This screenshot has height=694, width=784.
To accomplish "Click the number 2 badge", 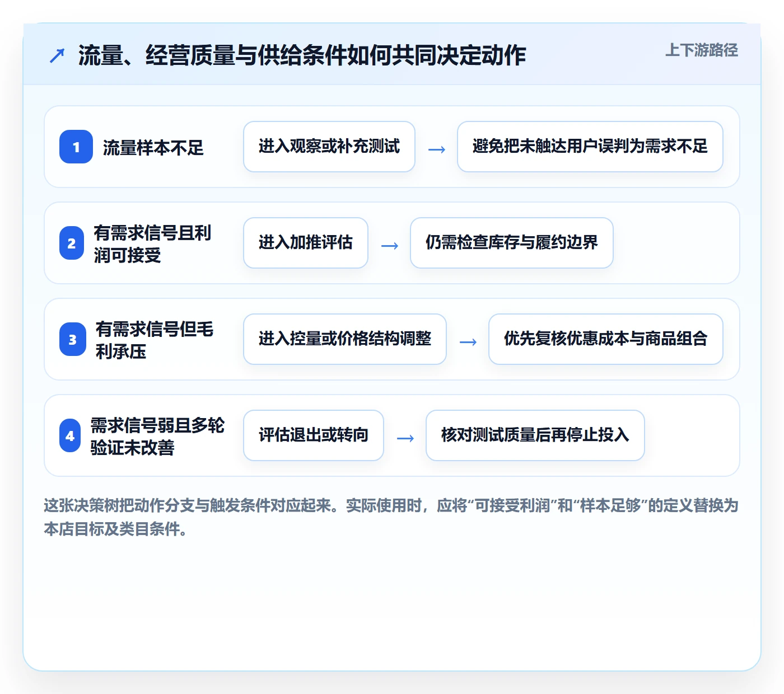I will click(x=72, y=243).
